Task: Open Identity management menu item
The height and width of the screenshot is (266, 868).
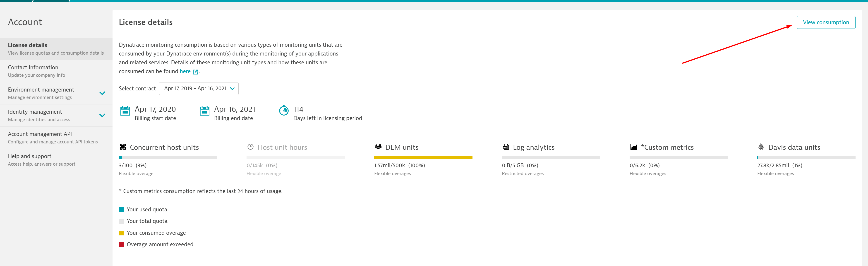Action: (x=56, y=116)
